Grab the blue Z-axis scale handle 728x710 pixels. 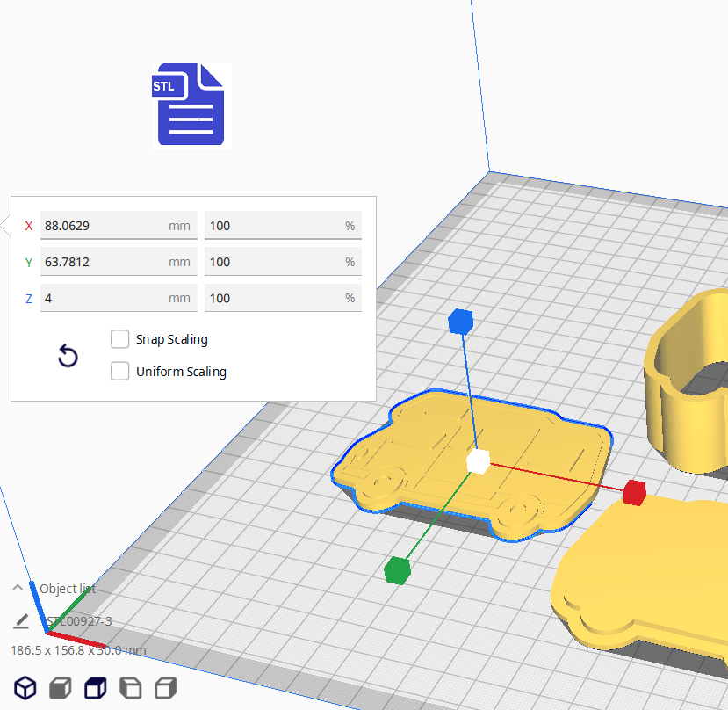[x=460, y=322]
